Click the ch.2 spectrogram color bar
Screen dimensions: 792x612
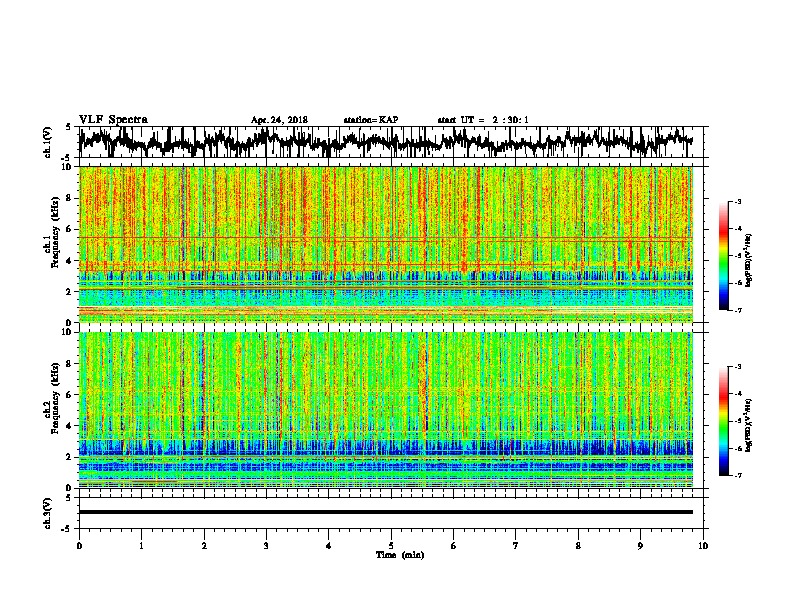[723, 421]
